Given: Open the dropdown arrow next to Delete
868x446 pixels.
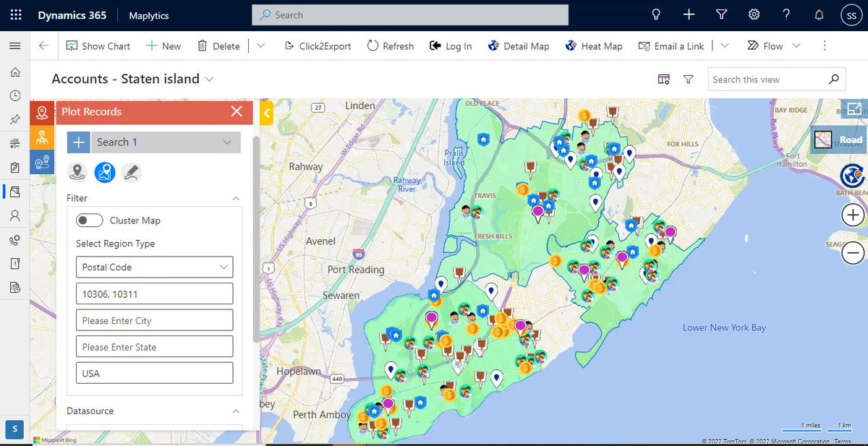Looking at the screenshot, I should point(260,46).
